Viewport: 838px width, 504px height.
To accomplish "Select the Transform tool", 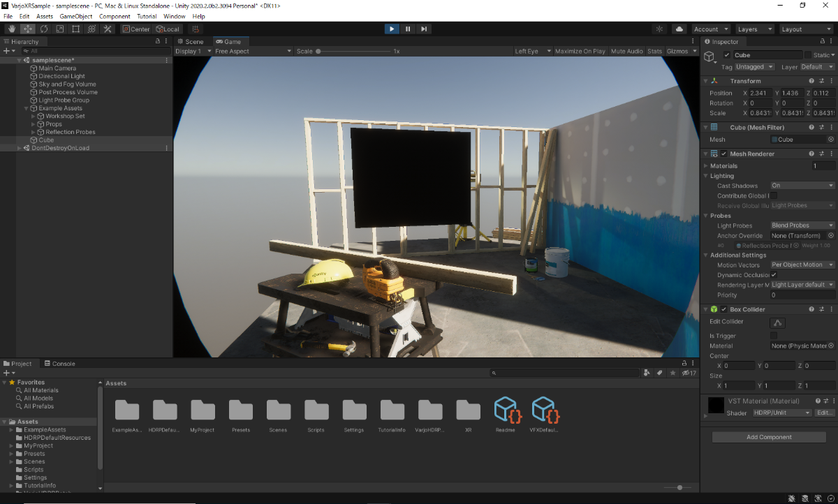I will pyautogui.click(x=91, y=29).
